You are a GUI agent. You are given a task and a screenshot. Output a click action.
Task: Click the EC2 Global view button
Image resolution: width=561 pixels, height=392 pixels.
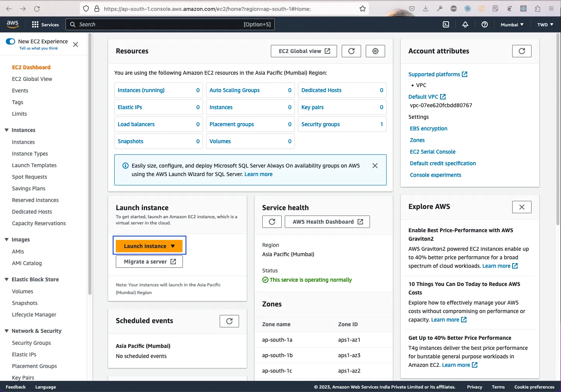coord(304,51)
